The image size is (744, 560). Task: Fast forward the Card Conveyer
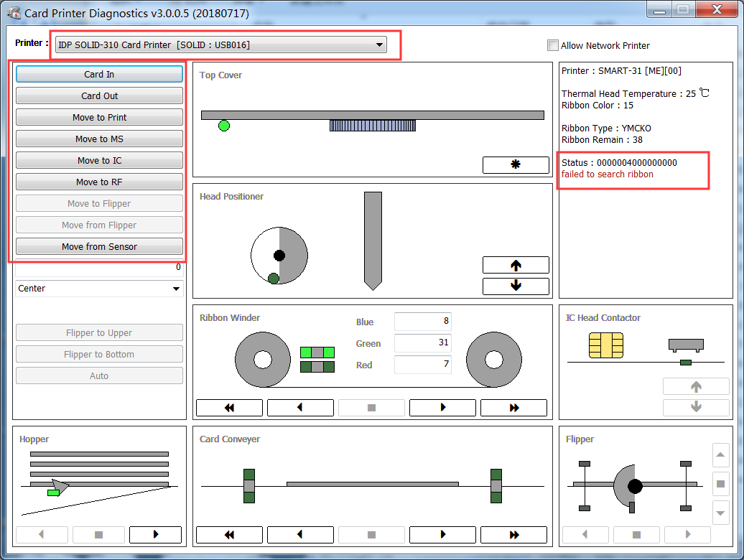point(513,535)
